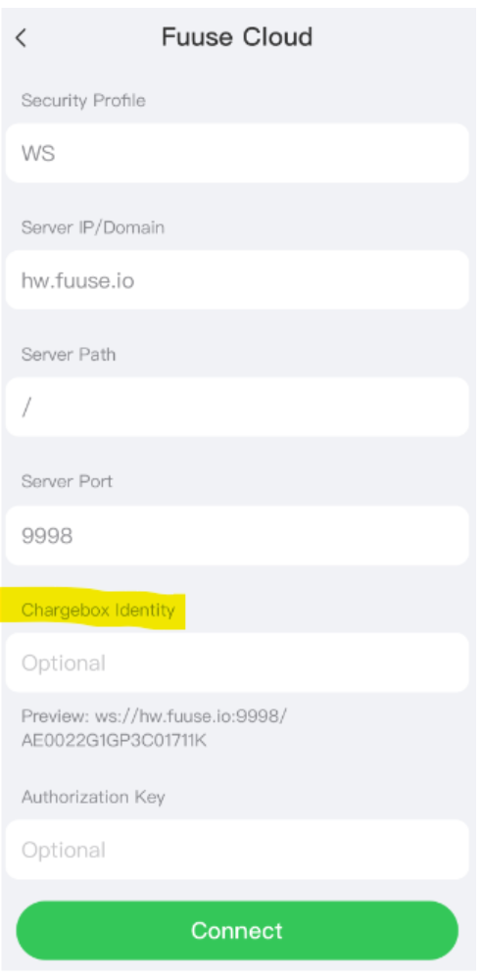This screenshot has width=482, height=980.
Task: Tap the Fuuse Cloud page title
Action: click(x=237, y=37)
